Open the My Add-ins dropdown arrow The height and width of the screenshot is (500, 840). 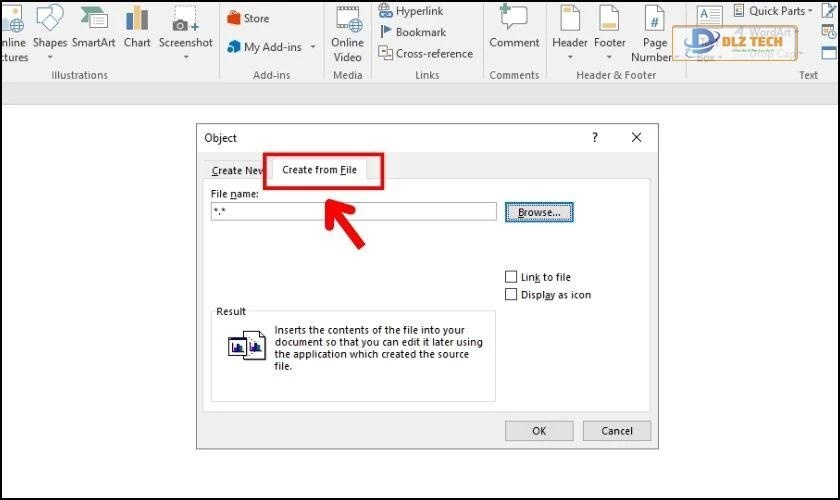pyautogui.click(x=312, y=47)
